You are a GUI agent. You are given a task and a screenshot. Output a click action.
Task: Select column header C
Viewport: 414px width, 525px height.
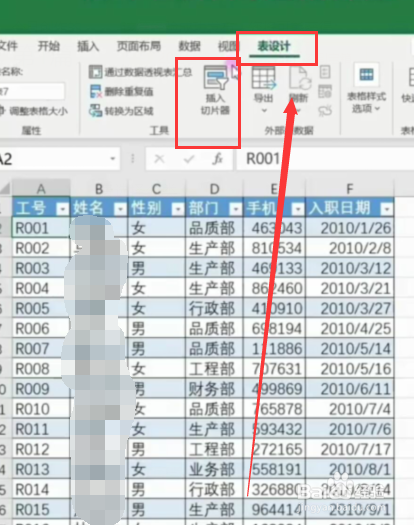[156, 189]
